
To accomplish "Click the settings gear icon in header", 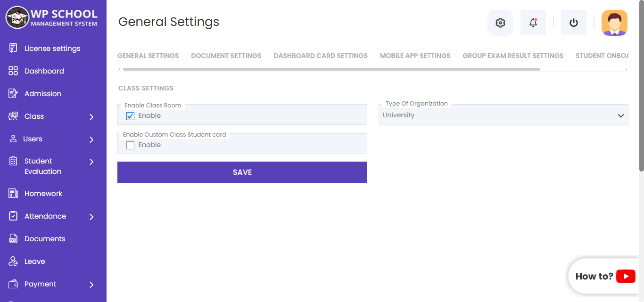I will 500,23.
